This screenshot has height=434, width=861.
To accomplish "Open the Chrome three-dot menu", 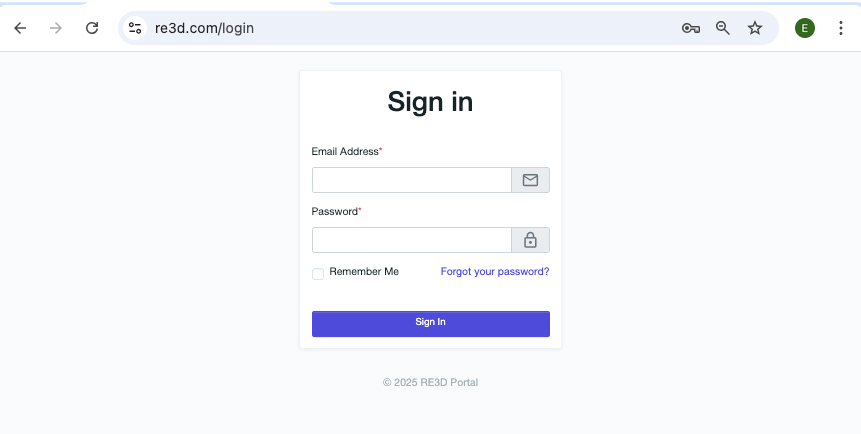I will 840,28.
